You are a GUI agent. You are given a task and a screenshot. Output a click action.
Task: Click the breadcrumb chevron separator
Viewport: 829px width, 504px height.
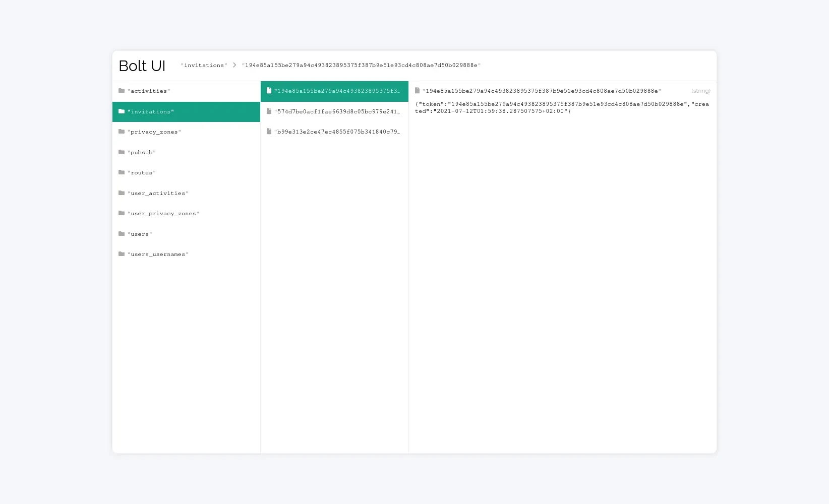(x=234, y=65)
